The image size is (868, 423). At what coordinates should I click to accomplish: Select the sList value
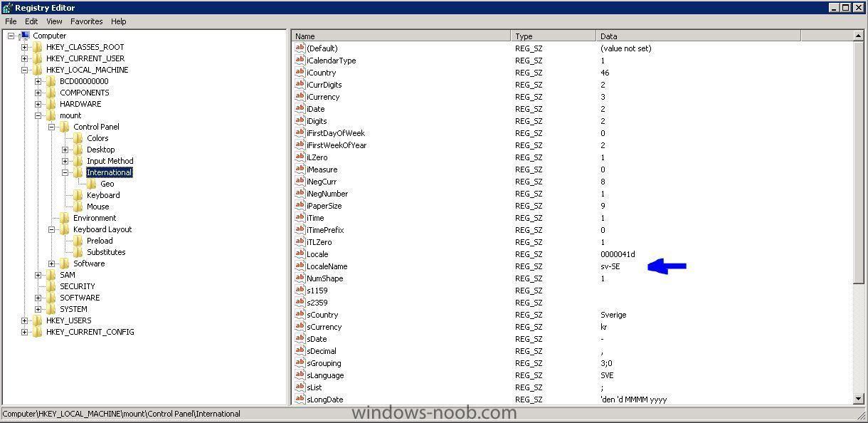[314, 387]
